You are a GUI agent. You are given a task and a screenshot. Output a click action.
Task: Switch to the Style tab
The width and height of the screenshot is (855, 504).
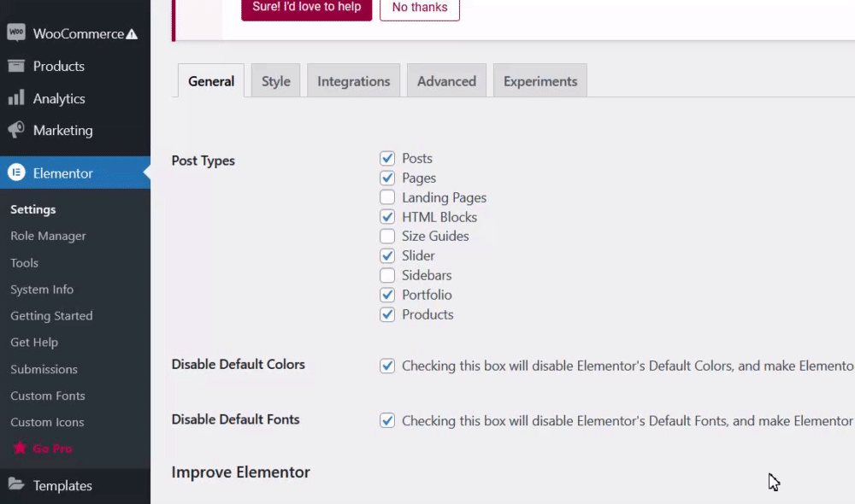[276, 80]
